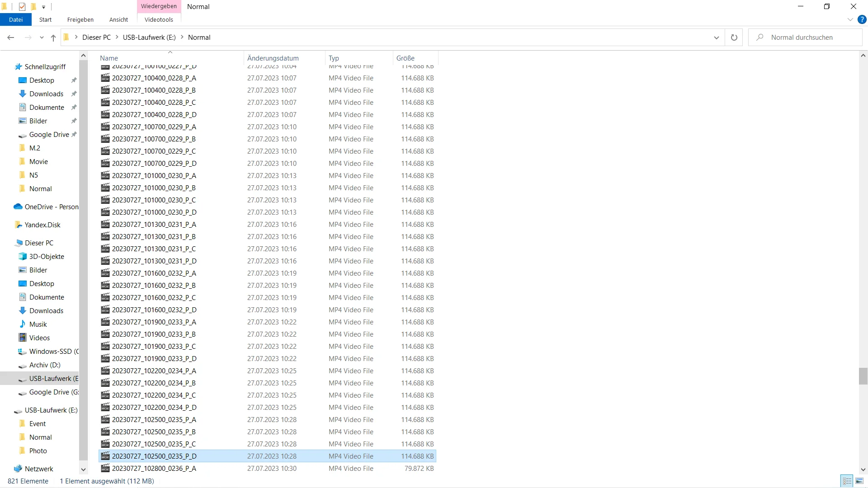The image size is (868, 488).
Task: Sort files by the Größe column
Action: (x=415, y=58)
